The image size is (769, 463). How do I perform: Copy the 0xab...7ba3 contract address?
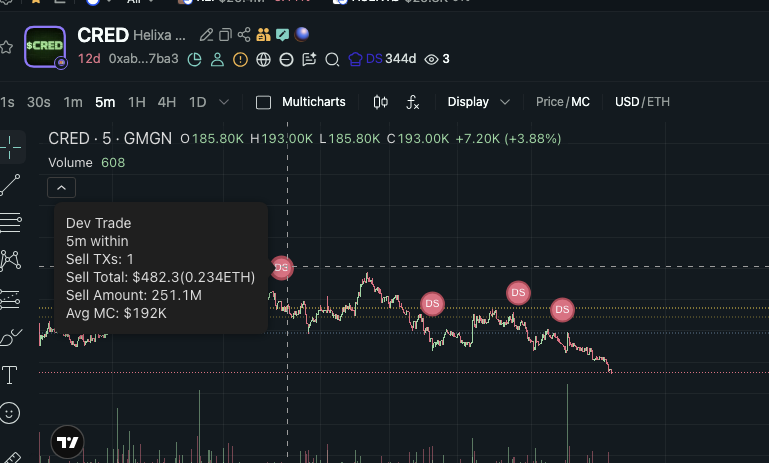[x=143, y=59]
